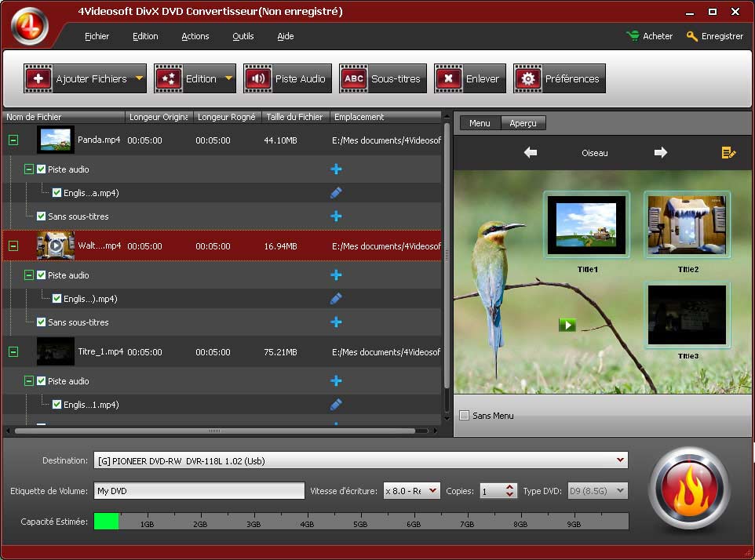Select the Title1 menu thumbnail
The height and width of the screenshot is (560, 755).
click(586, 224)
